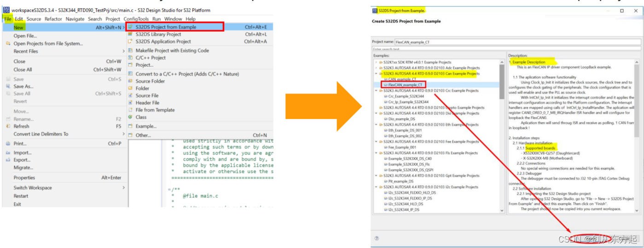Open the ConfigTools menu
Viewport: 644px width, 248px height.
click(136, 19)
